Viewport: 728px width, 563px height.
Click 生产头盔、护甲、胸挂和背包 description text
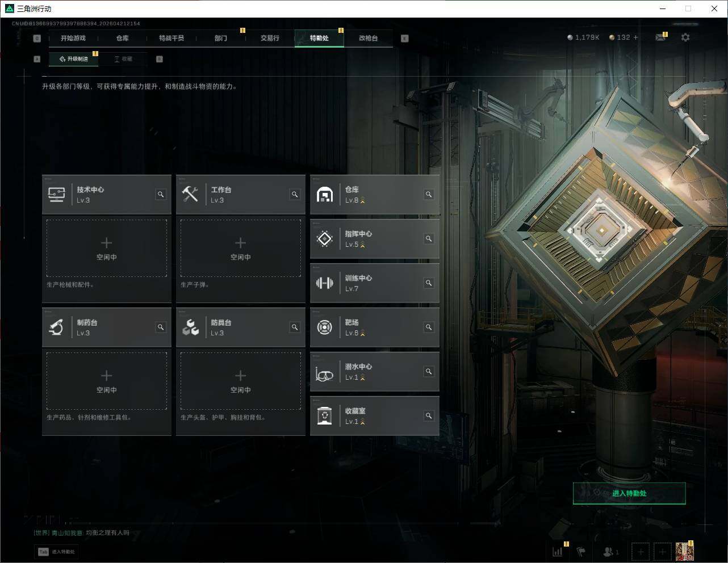pos(223,418)
